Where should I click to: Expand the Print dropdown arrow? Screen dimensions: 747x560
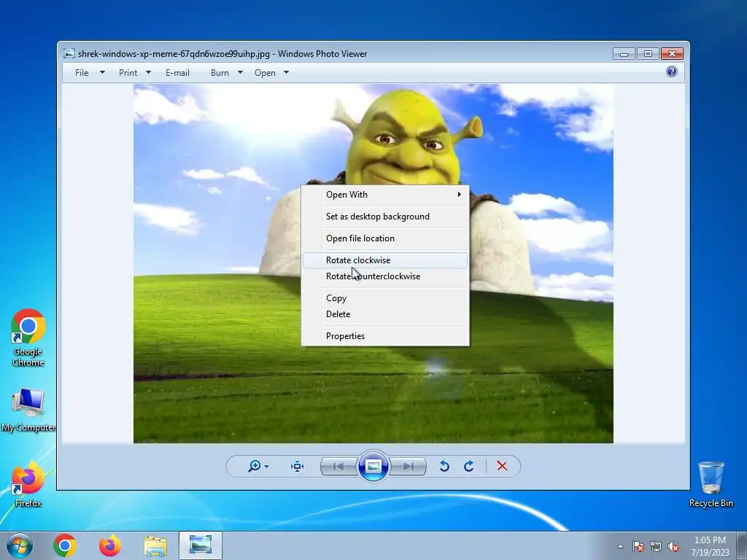[148, 73]
